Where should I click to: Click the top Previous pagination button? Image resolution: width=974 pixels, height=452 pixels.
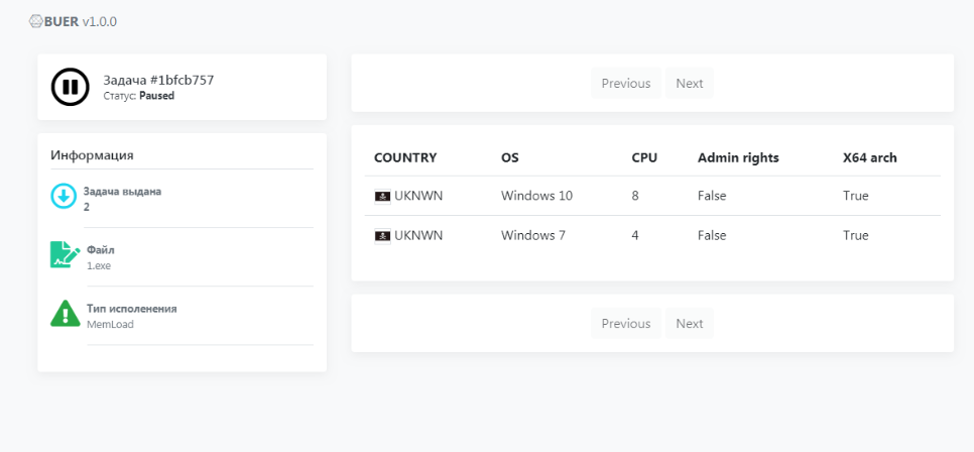[626, 83]
